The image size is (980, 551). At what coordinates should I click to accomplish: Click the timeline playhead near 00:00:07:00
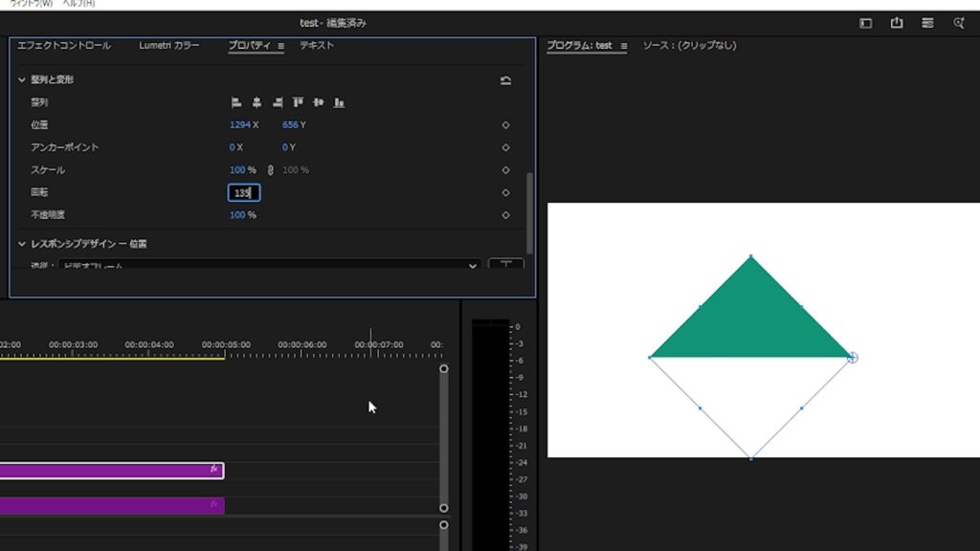(x=370, y=342)
